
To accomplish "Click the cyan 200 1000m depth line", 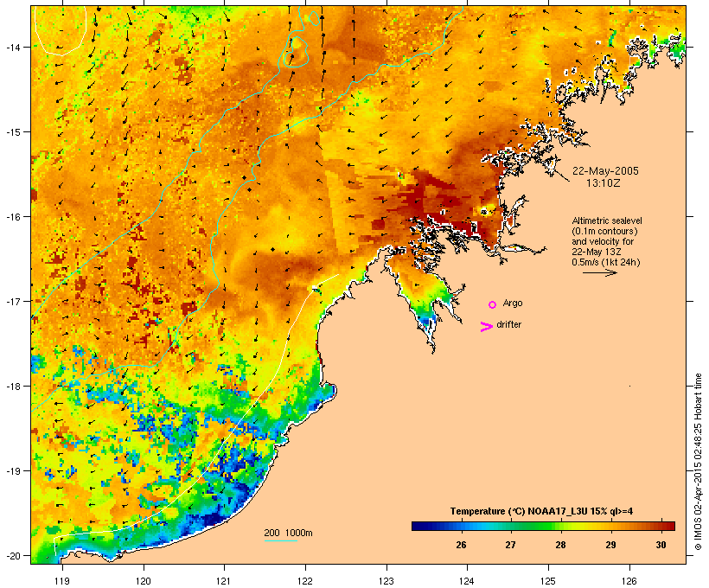I will (x=281, y=540).
